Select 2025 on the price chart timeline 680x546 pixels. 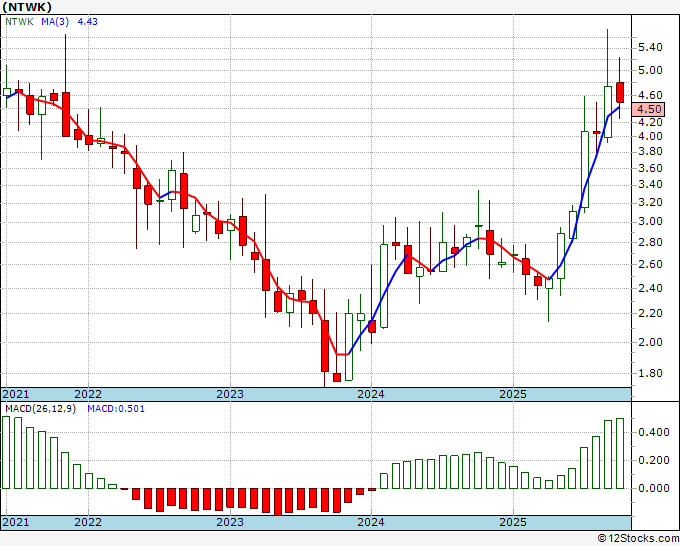click(x=513, y=394)
